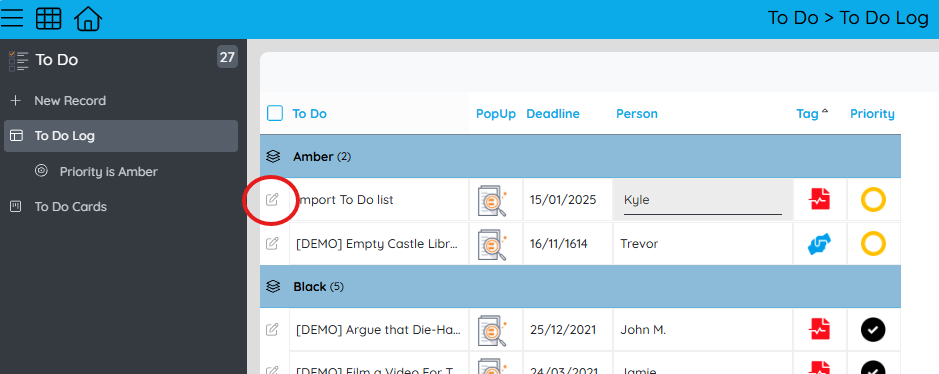This screenshot has width=939, height=374.
Task: Click the To Do sidebar module title
Action: point(57,60)
